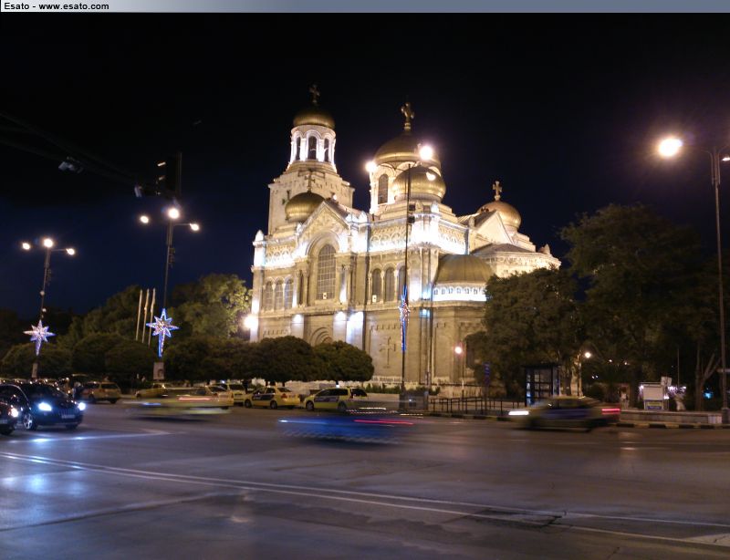Open the night cathedral photo

[365, 286]
